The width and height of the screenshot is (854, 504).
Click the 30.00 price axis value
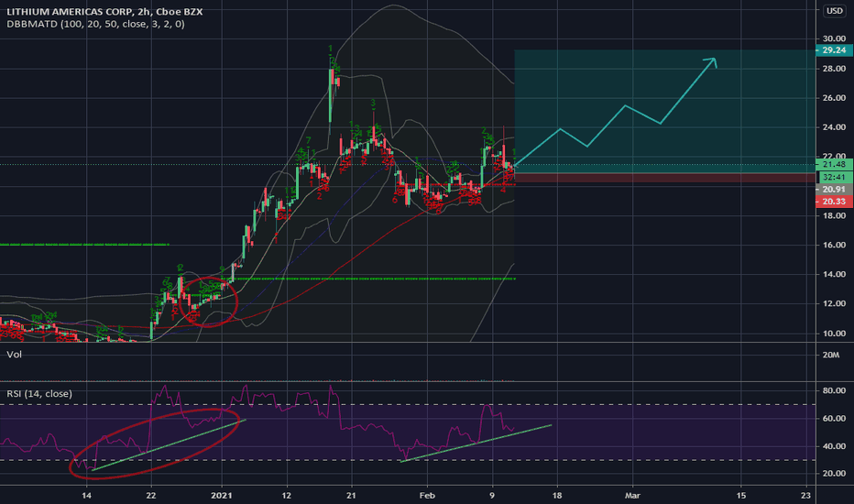click(x=834, y=38)
